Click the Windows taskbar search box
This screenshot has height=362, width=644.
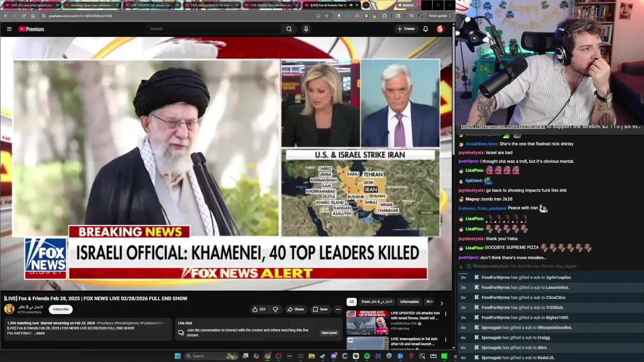(211, 356)
